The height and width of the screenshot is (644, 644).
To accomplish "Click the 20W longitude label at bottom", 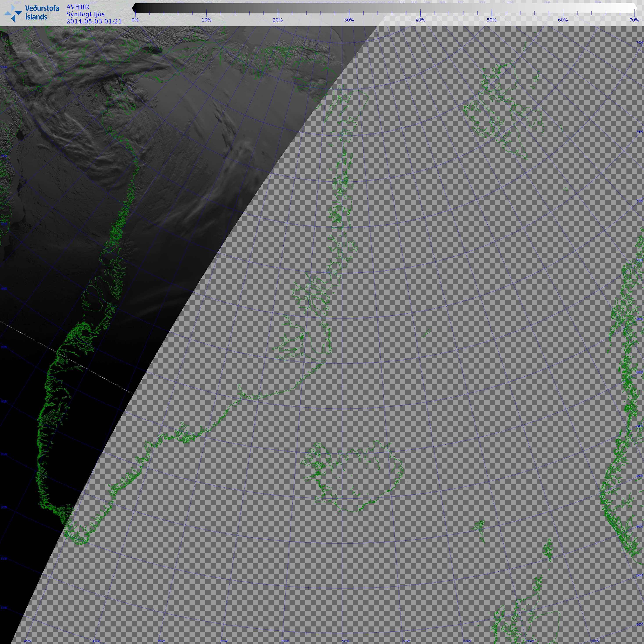I will click(x=346, y=641).
